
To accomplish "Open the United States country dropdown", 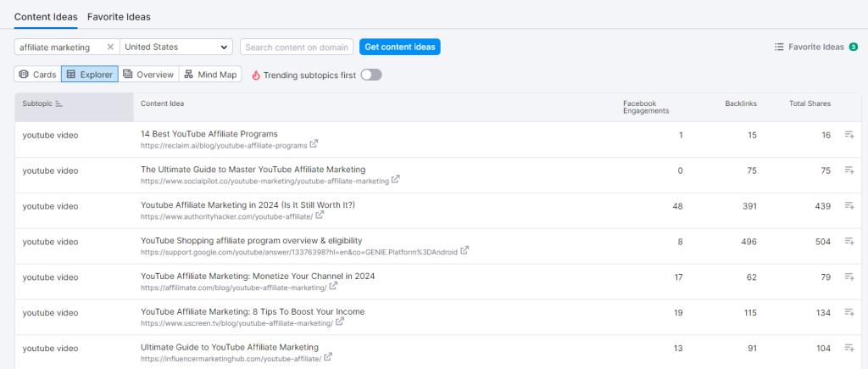I will click(176, 48).
